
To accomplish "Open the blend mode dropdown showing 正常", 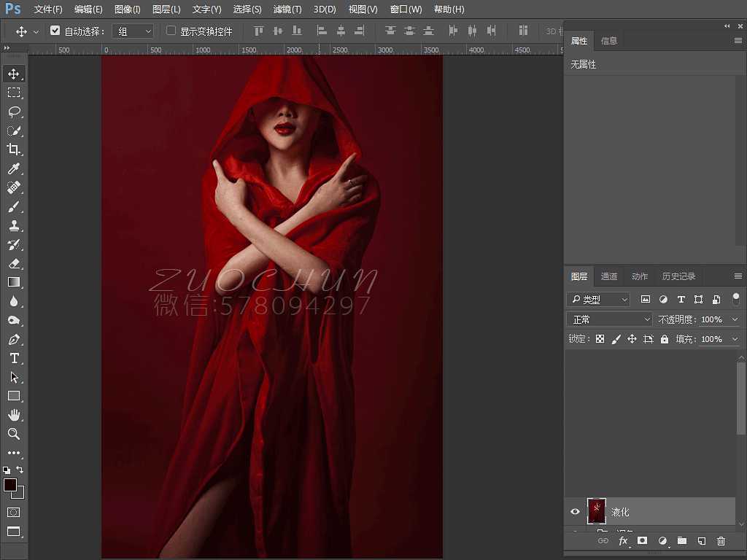I will pyautogui.click(x=609, y=319).
